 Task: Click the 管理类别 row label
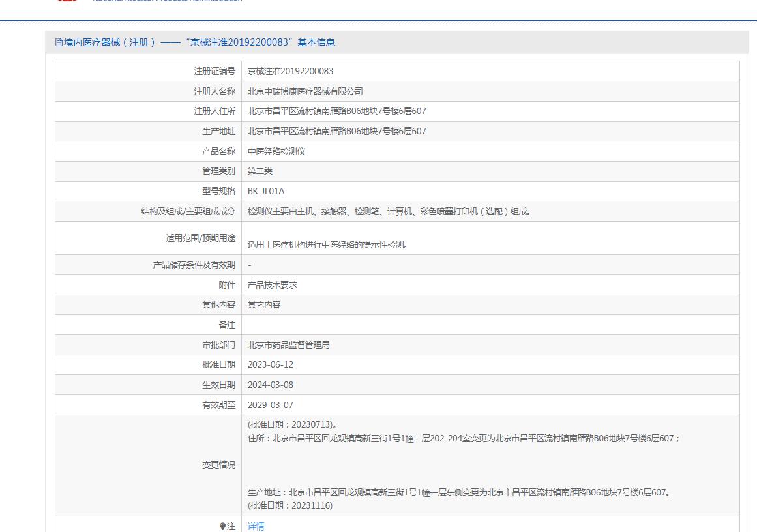tap(218, 171)
